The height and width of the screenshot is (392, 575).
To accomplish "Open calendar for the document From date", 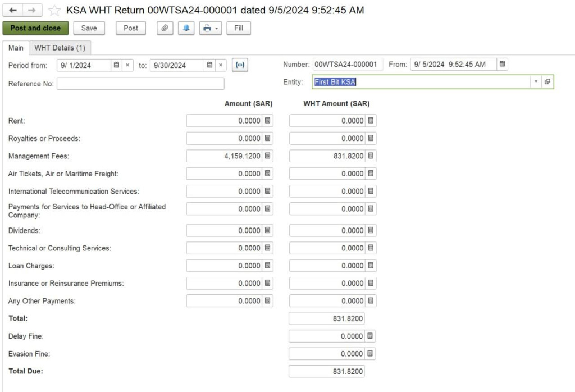I will click(x=501, y=64).
